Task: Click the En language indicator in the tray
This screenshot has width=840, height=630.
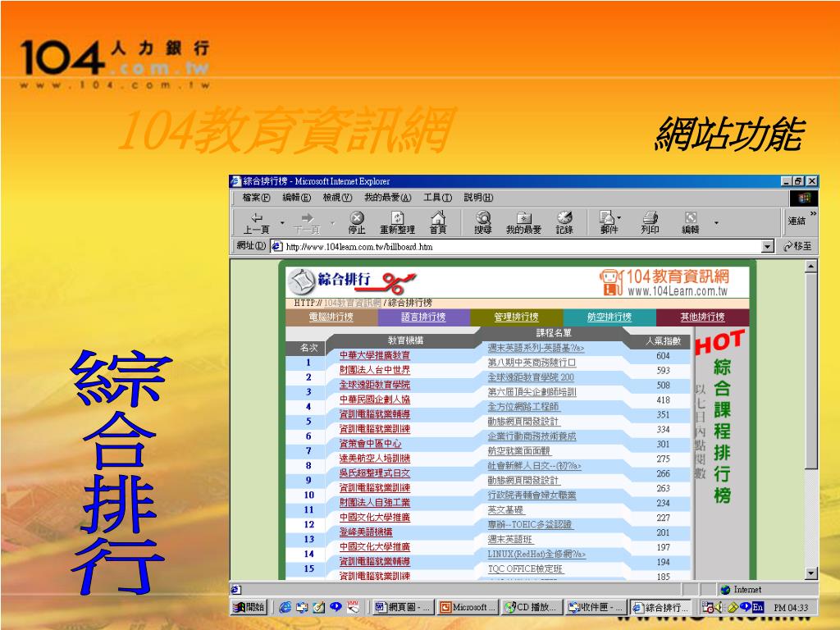Action: (757, 607)
